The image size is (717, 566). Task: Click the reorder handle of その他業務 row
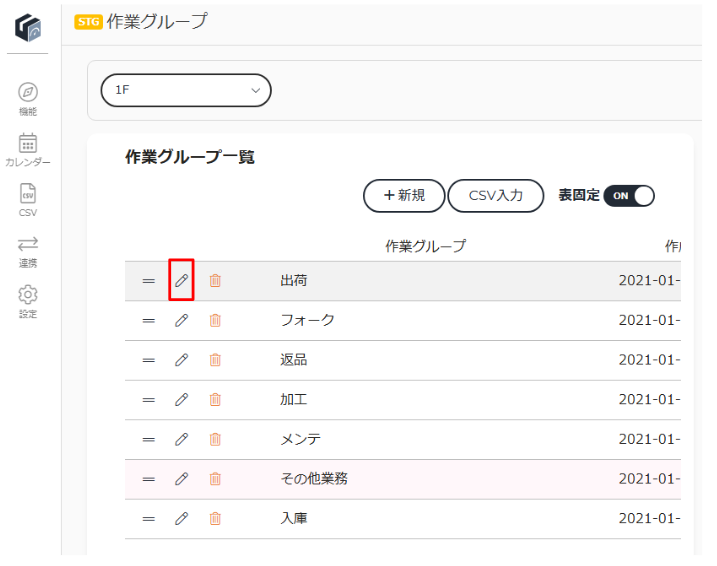coord(149,479)
